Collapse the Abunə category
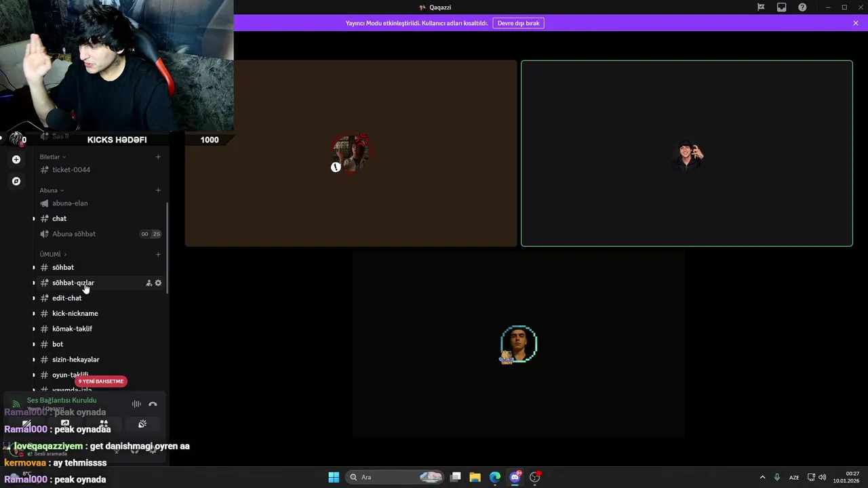The height and width of the screenshot is (488, 868). click(52, 190)
